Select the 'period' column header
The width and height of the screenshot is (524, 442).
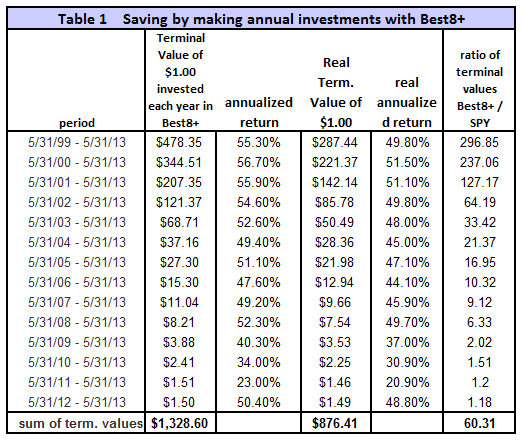tap(77, 123)
